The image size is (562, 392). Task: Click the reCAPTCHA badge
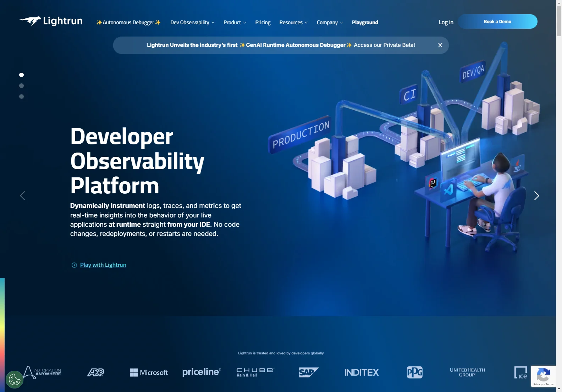(543, 376)
